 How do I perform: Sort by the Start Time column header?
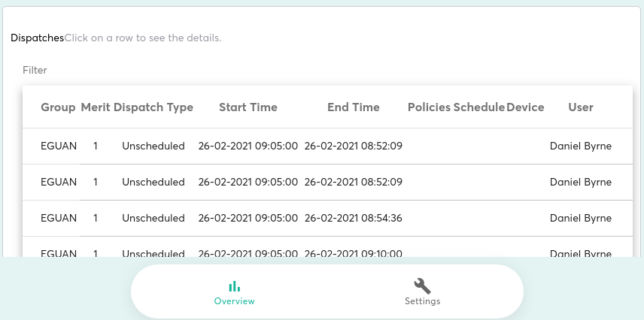248,107
